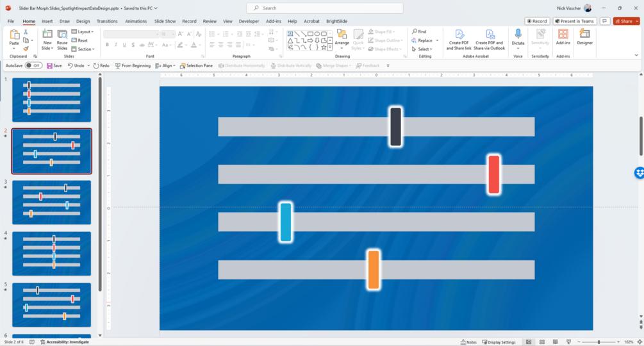
Task: Click Present in Teams
Action: (x=575, y=21)
